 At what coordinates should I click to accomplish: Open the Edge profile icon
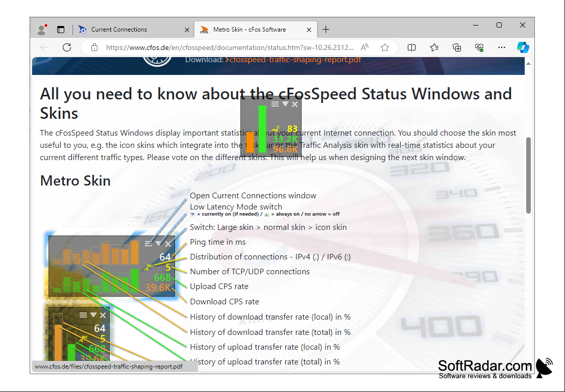[42, 30]
